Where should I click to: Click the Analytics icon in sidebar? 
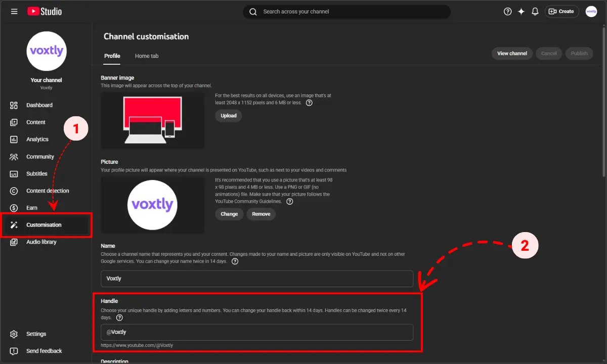[x=14, y=140]
